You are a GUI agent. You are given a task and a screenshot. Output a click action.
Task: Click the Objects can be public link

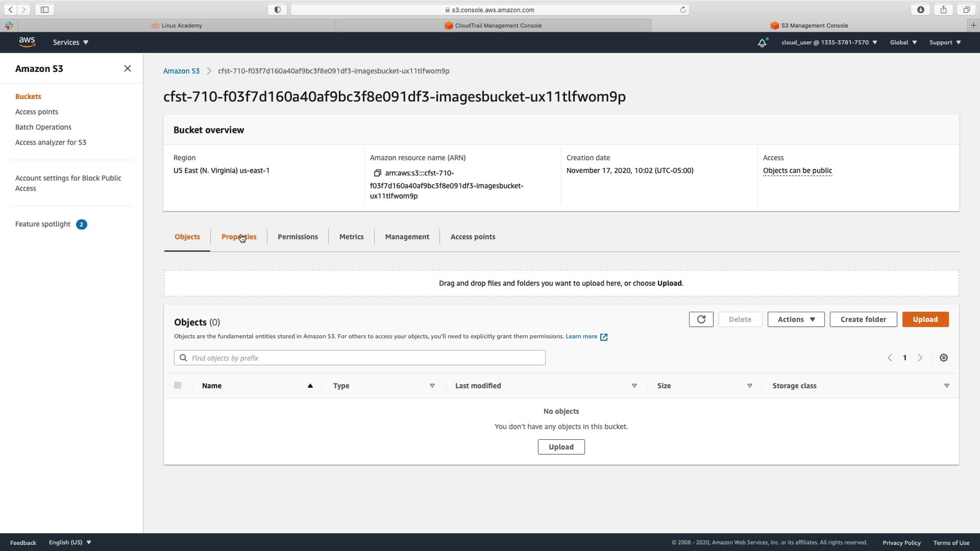point(797,171)
